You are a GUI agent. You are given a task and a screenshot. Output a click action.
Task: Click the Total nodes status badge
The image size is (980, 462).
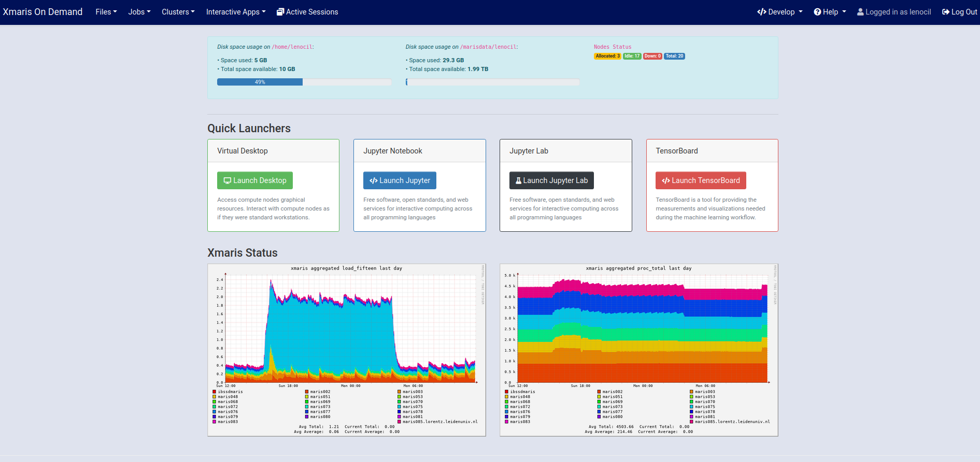tap(674, 56)
